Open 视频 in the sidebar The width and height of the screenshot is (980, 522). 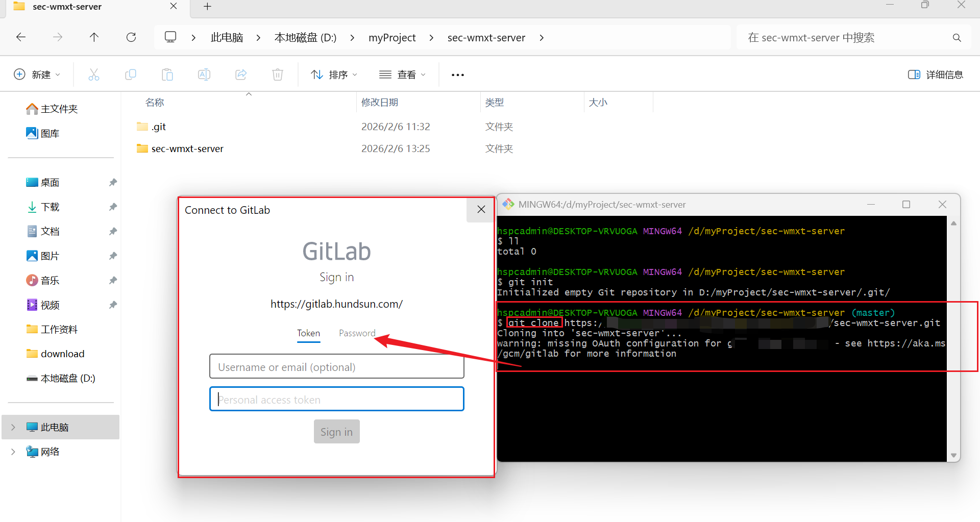pyautogui.click(x=43, y=305)
